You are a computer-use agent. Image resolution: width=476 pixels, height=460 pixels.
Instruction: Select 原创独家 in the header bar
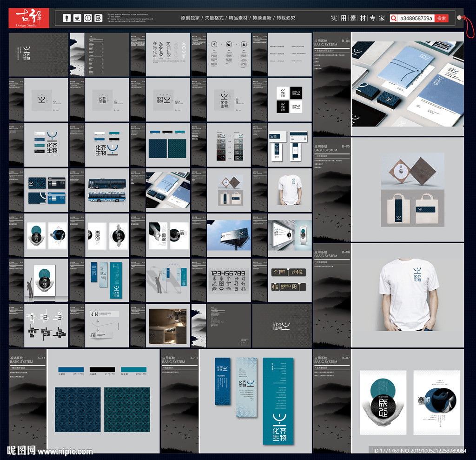click(x=190, y=18)
